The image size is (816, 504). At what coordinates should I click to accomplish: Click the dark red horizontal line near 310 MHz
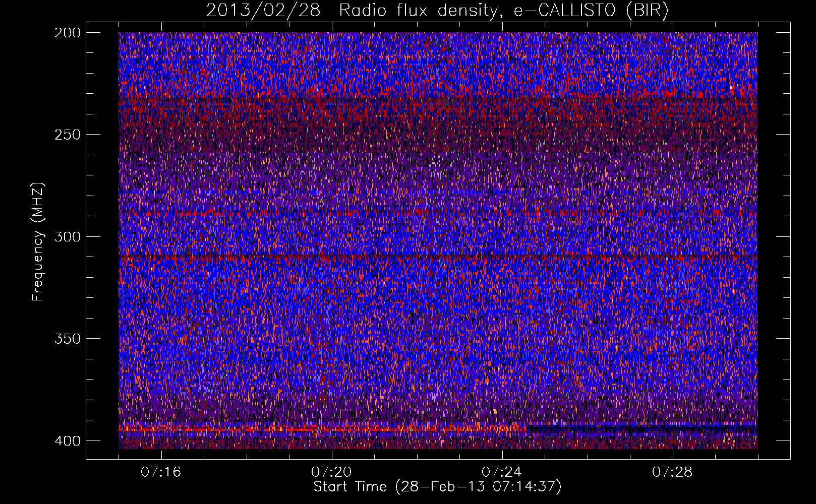[x=438, y=258]
